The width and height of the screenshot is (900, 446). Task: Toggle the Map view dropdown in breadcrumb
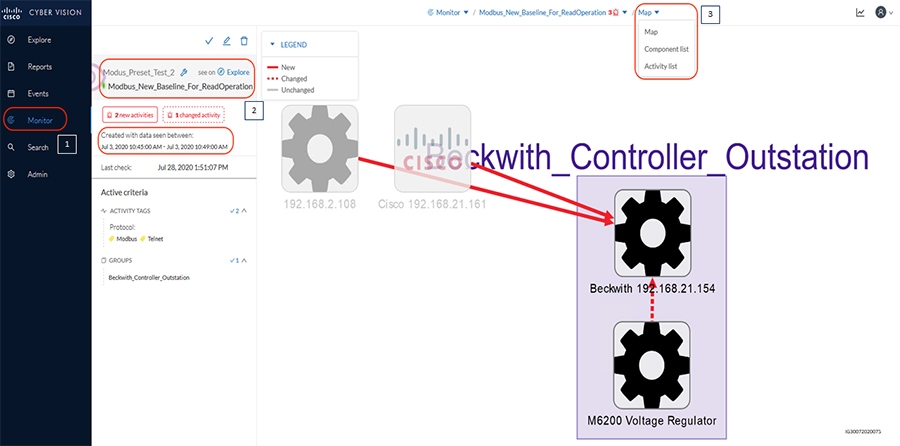pyautogui.click(x=649, y=12)
